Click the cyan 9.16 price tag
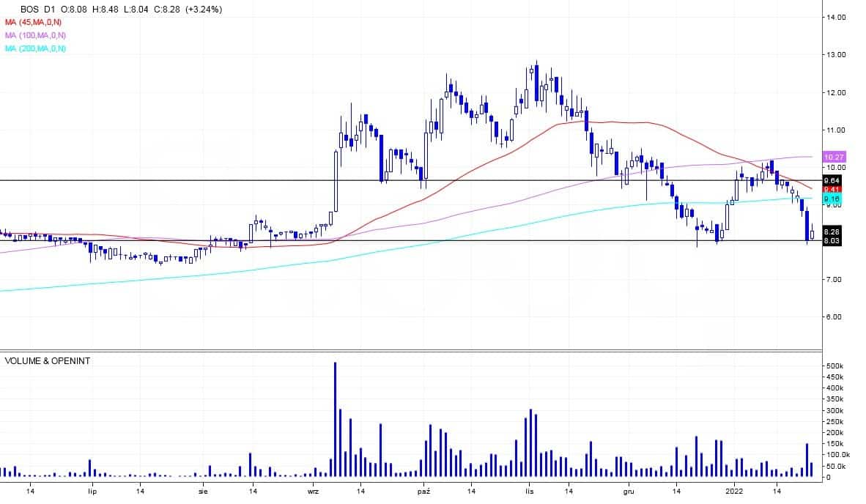This screenshot has height=504, width=866. click(x=832, y=199)
